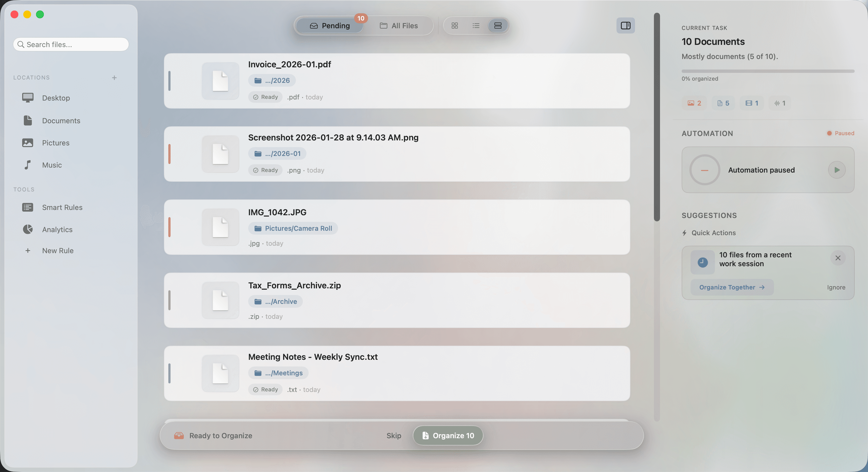Add a new location

point(115,78)
